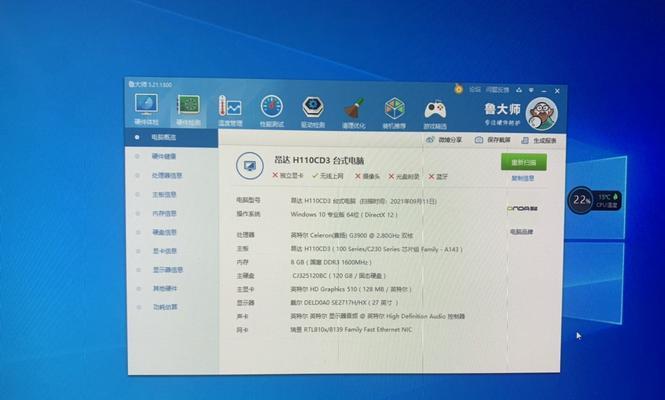The width and height of the screenshot is (665, 400).
Task: Open 游戏精选 game controller icon
Action: [435, 110]
